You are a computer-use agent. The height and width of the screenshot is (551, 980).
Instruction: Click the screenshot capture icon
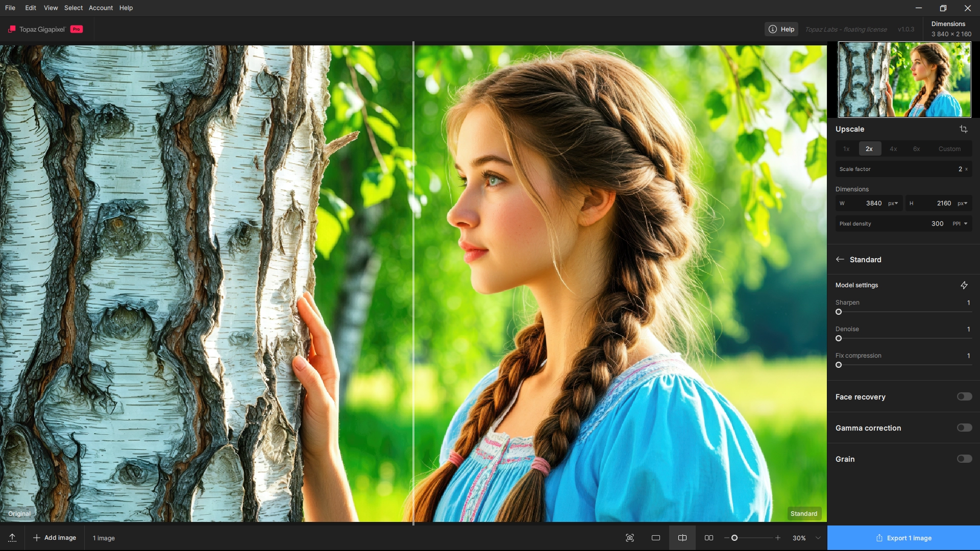pyautogui.click(x=630, y=538)
